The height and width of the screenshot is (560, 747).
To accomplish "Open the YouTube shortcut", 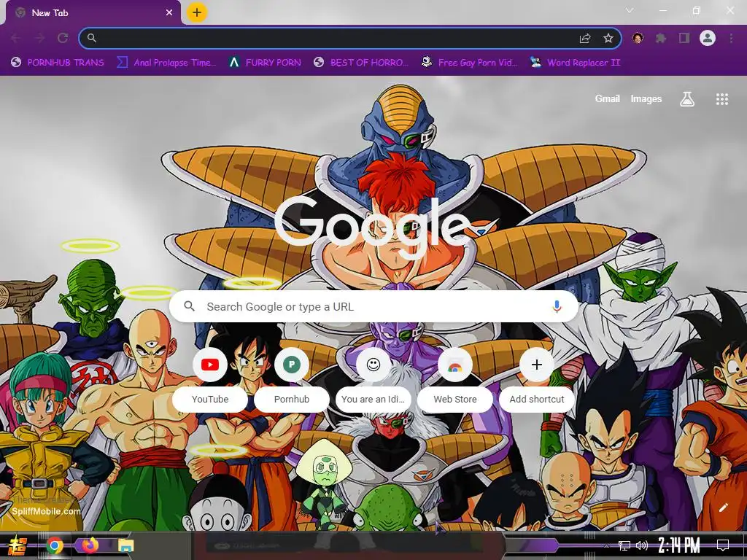I will [209, 378].
